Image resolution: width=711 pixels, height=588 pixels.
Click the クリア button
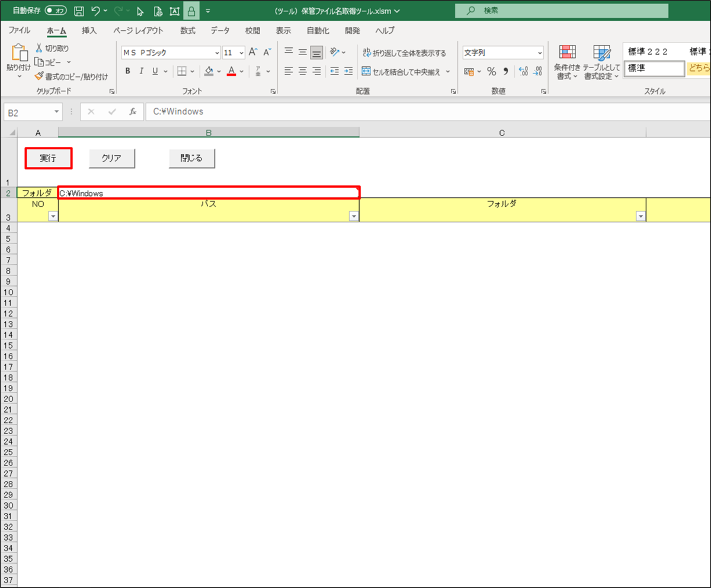[x=112, y=158]
